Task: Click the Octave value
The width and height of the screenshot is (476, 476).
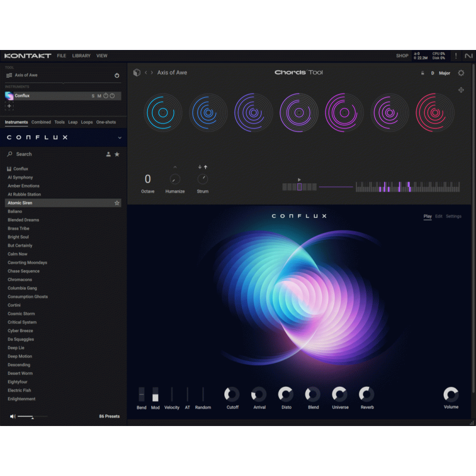Action: [148, 179]
